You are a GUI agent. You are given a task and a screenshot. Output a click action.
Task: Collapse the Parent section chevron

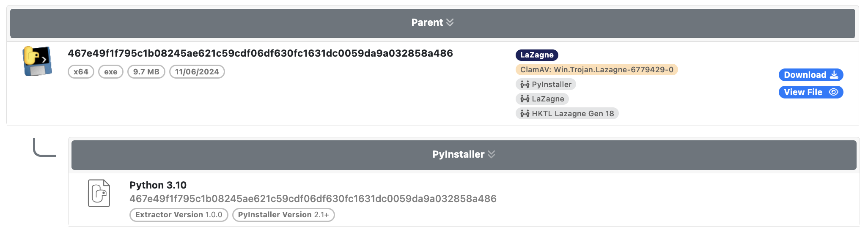(450, 22)
